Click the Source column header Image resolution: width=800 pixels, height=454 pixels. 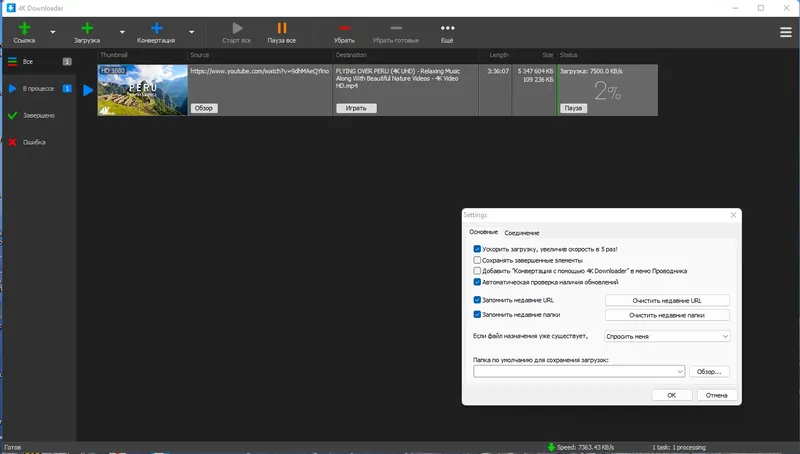coord(199,55)
